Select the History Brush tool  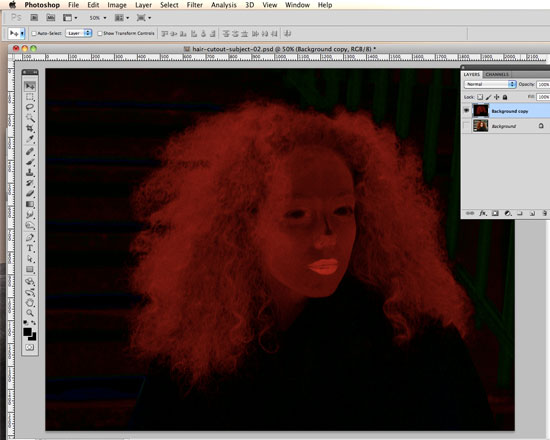pos(30,183)
